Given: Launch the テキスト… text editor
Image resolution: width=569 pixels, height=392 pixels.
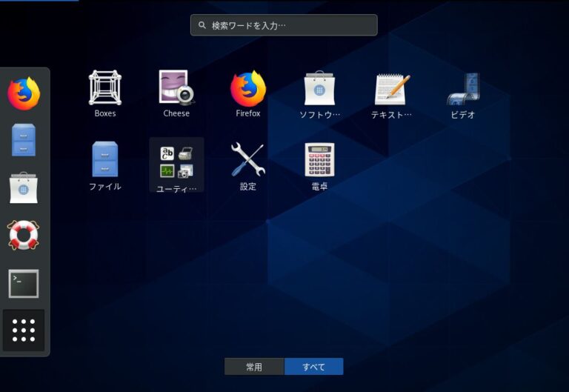Looking at the screenshot, I should coord(391,94).
